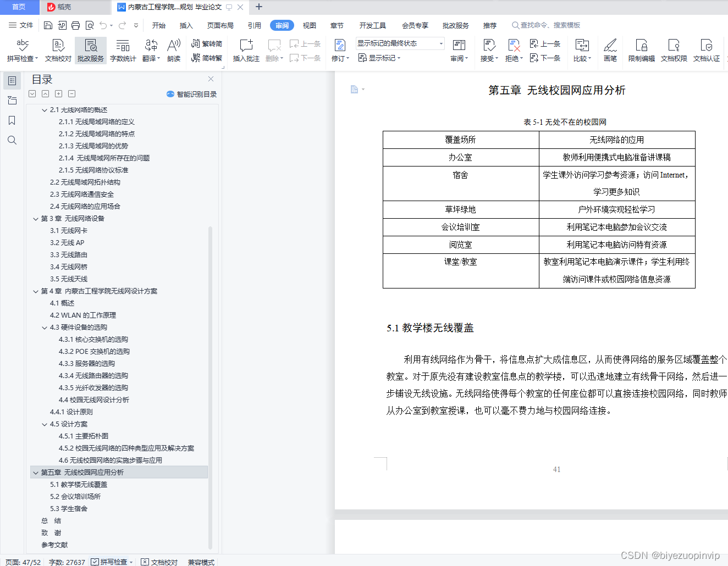Open the correction service (批改服务) tool

91,51
